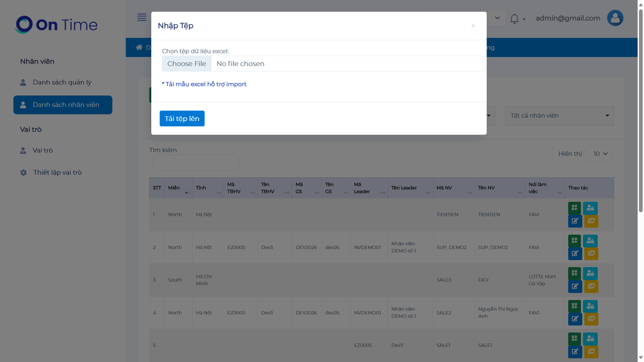Image resolution: width=644 pixels, height=362 pixels.
Task: Click Tải mẫu excel hỗ trợ import link
Action: (x=204, y=84)
